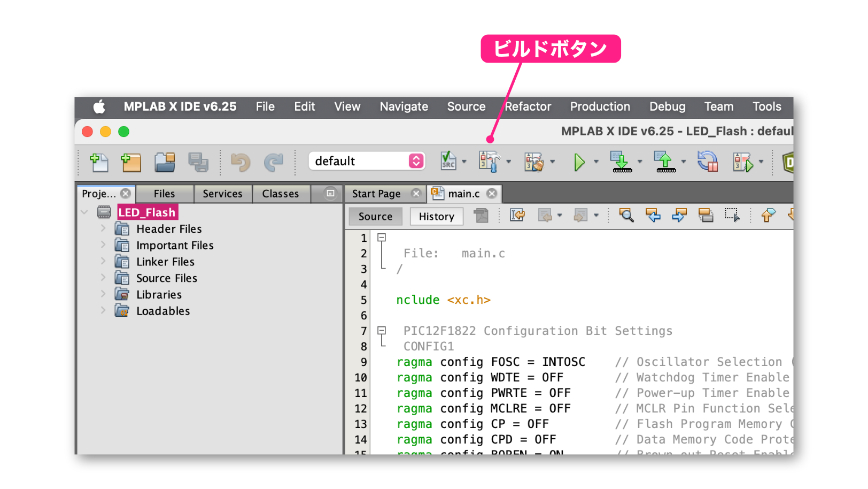The image size is (868, 489).
Task: Expand the Important Files folder
Action: click(103, 245)
